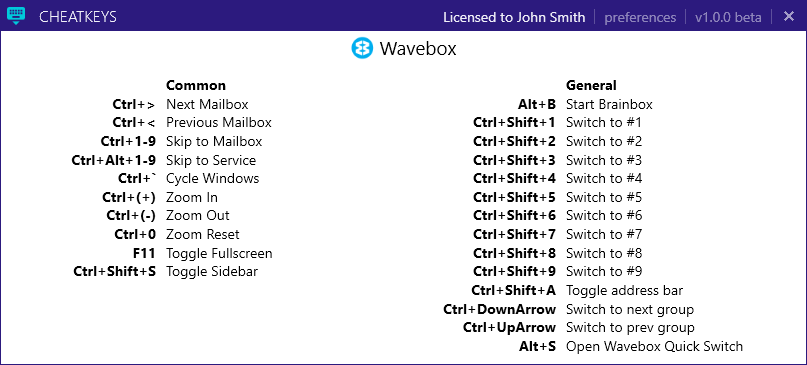
Task: Click the Zoom Reset shortcut entry
Action: 177,235
